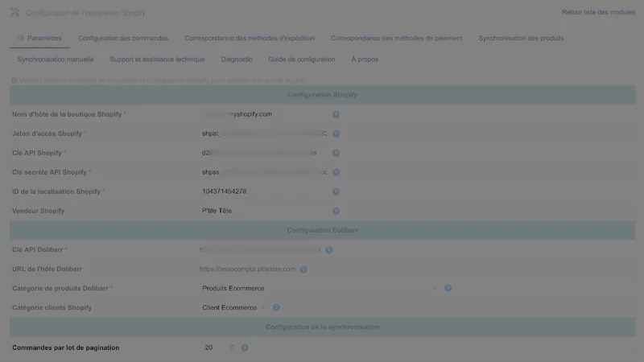Screen dimensions: 644x362
Task: Select the Paramètres tab
Action: click(39, 38)
